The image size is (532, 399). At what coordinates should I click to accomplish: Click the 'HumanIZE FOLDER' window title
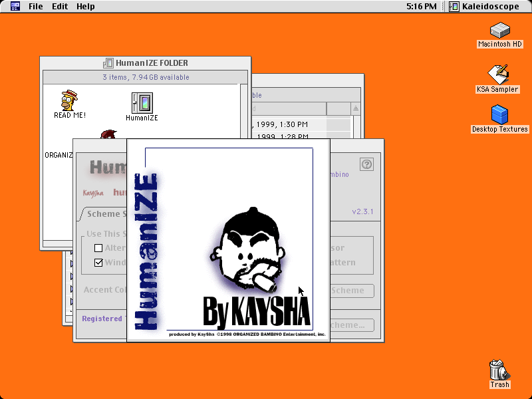152,63
